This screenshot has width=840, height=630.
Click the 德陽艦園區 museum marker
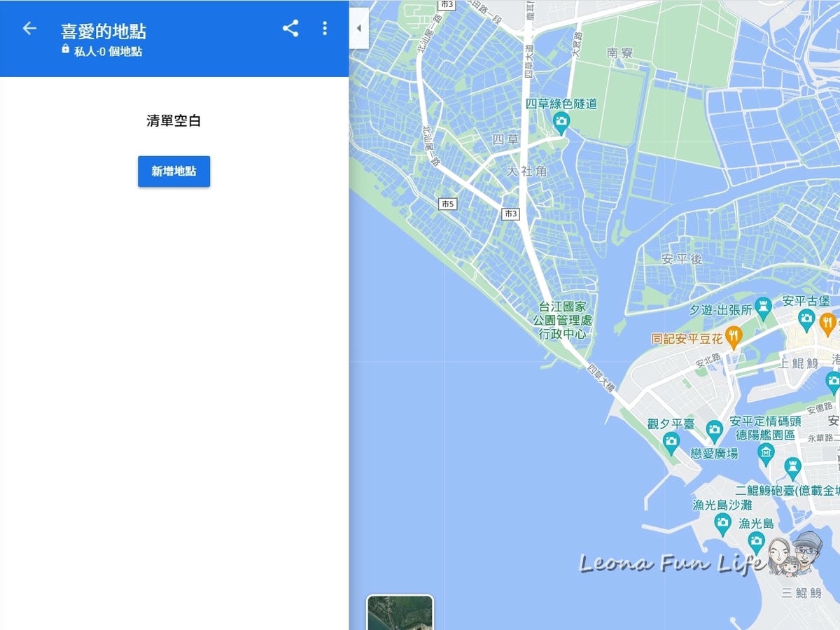click(766, 454)
